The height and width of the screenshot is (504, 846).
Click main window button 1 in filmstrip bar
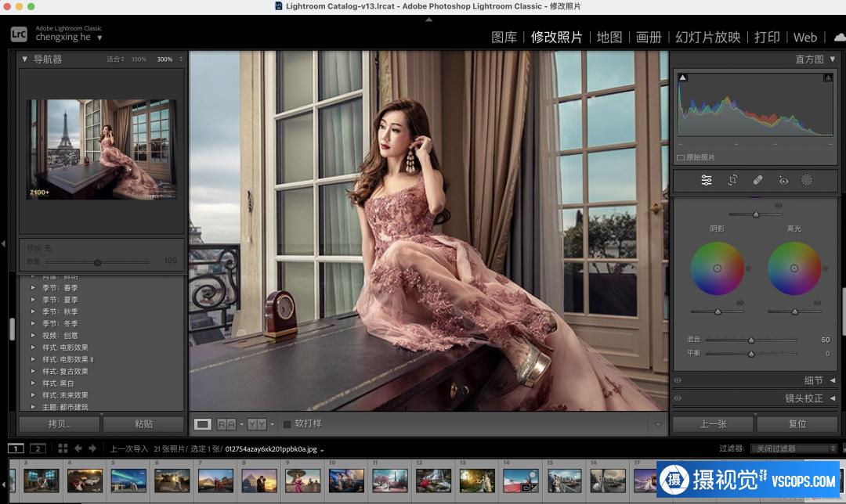click(16, 448)
